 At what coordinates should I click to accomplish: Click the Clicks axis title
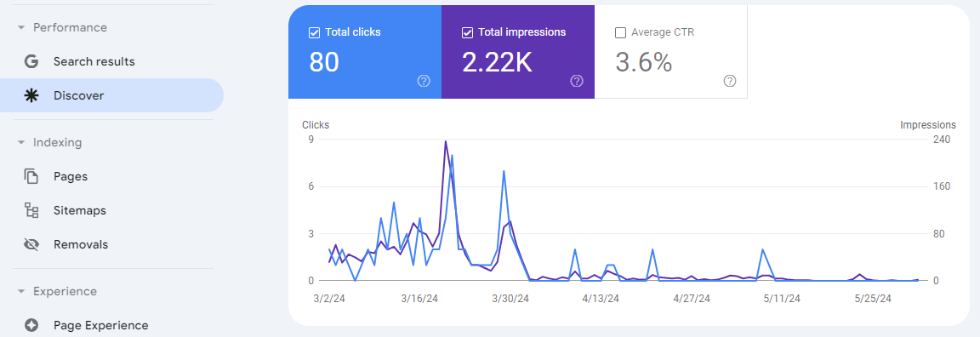[x=316, y=125]
